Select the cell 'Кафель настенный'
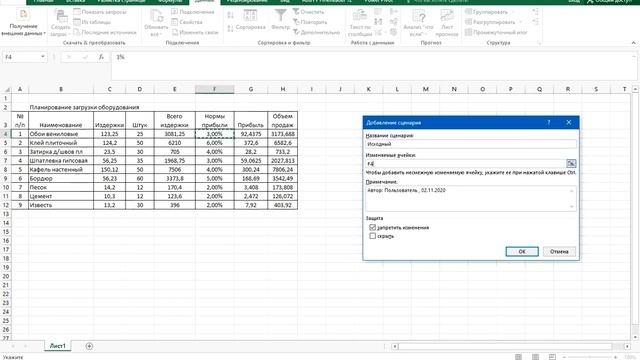640x360 pixels. coord(61,169)
